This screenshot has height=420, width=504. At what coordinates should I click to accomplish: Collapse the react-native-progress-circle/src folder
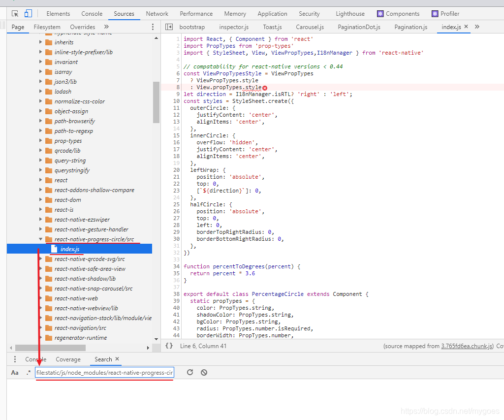[40, 239]
